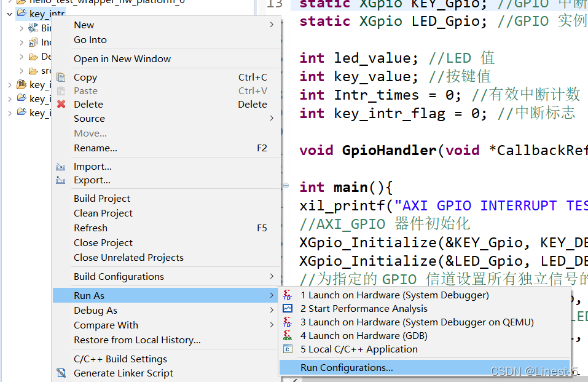588x382 pixels.
Task: Click the Import icon
Action: [61, 167]
